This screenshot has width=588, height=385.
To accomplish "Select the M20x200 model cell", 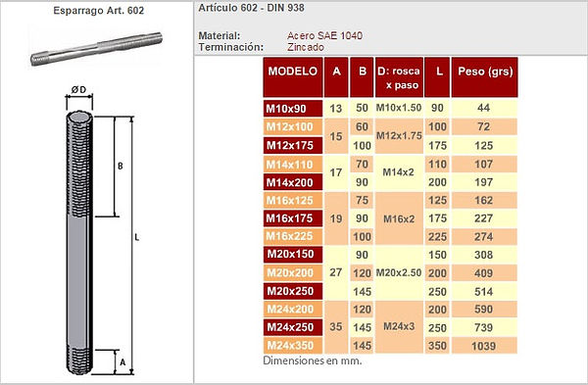I will pyautogui.click(x=293, y=272).
